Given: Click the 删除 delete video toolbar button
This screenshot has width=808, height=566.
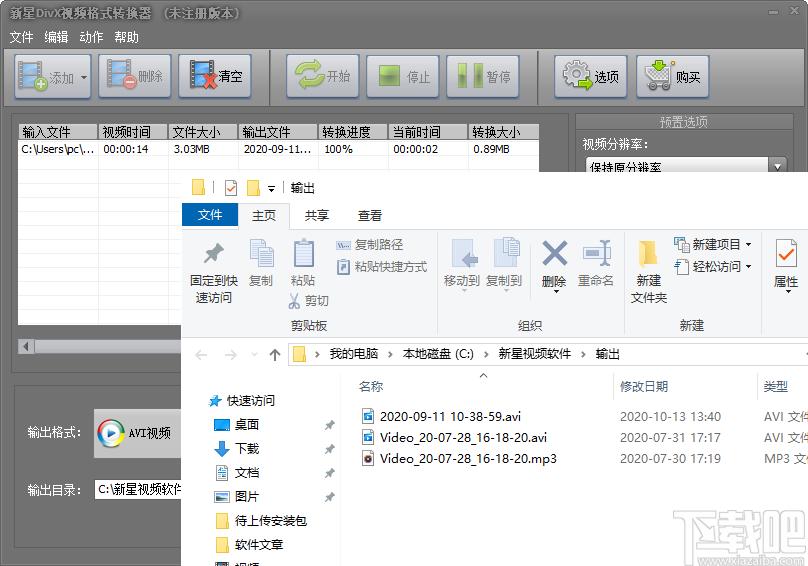Looking at the screenshot, I should point(134,77).
